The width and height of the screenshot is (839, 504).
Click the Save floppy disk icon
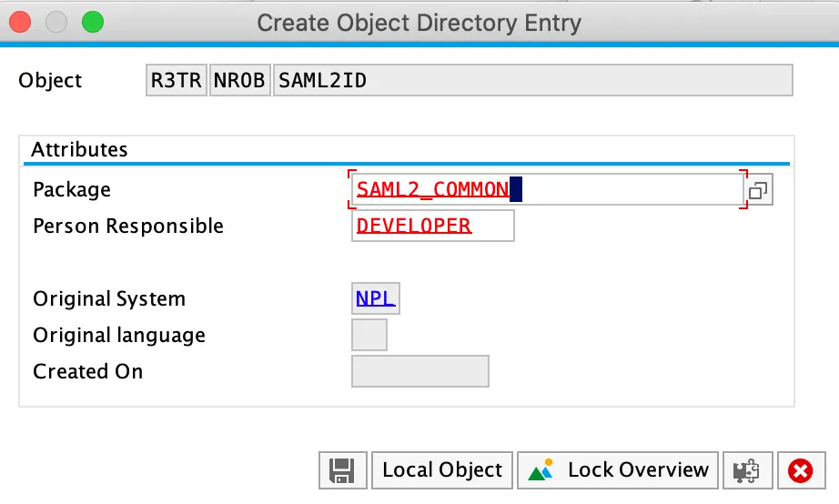[342, 470]
